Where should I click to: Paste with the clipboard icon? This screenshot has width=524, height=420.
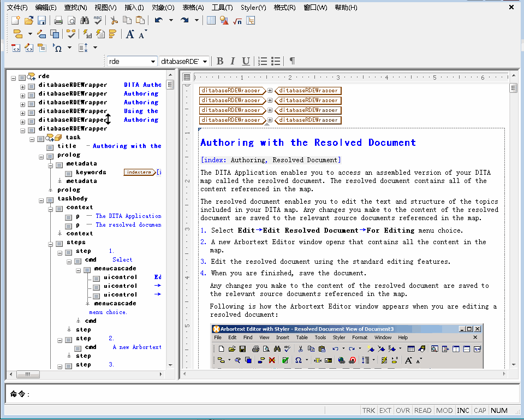pos(141,20)
